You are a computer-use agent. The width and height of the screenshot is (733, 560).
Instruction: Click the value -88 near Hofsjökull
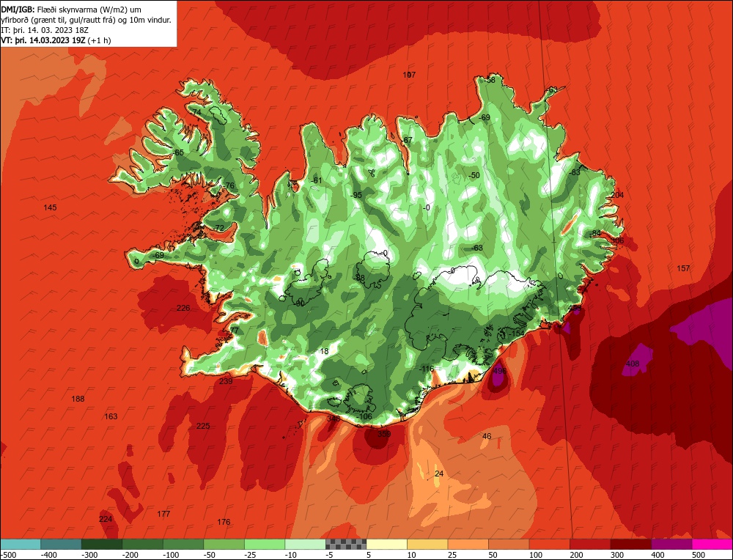359,278
